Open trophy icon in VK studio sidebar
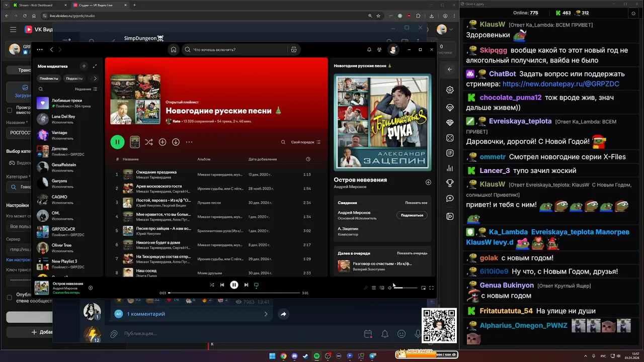 click(x=450, y=183)
